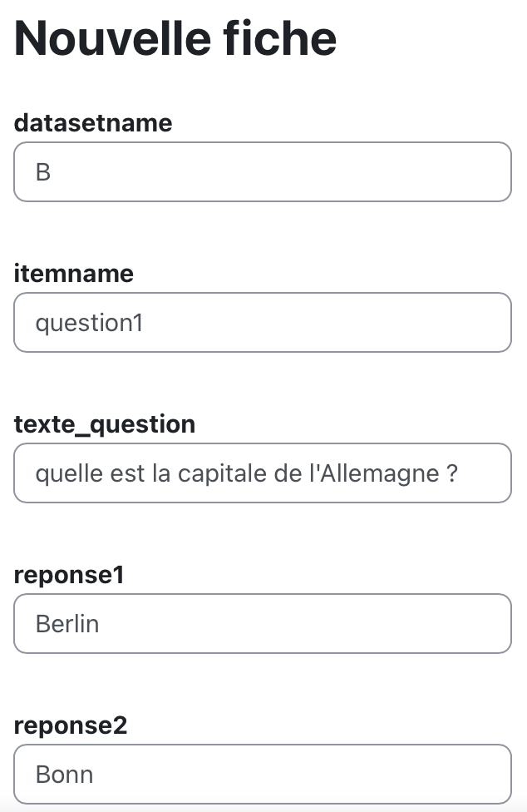Click into the reponse1 field
527x812 pixels.
262,624
